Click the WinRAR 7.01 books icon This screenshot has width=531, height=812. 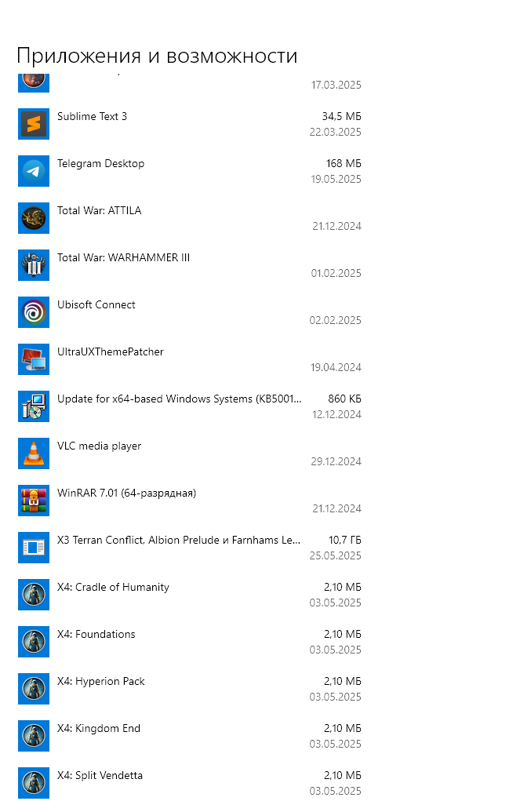(x=34, y=501)
